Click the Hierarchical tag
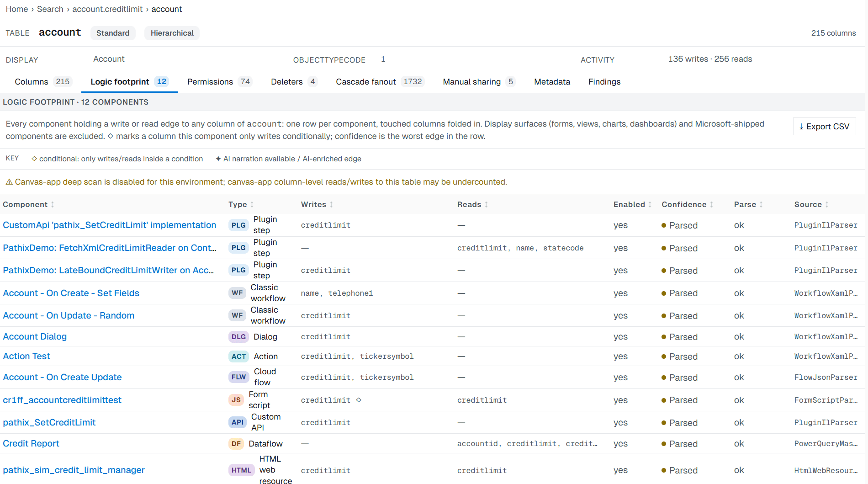 point(172,33)
